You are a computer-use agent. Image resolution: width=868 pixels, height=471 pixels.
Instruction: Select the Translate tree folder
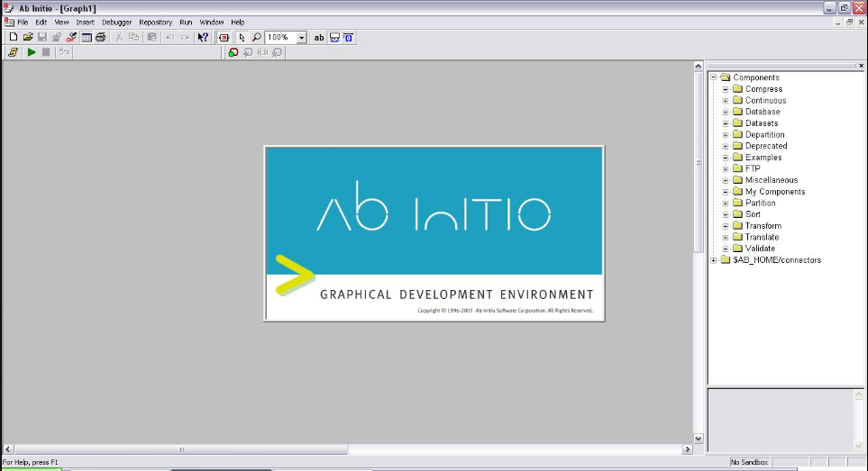pyautogui.click(x=762, y=237)
